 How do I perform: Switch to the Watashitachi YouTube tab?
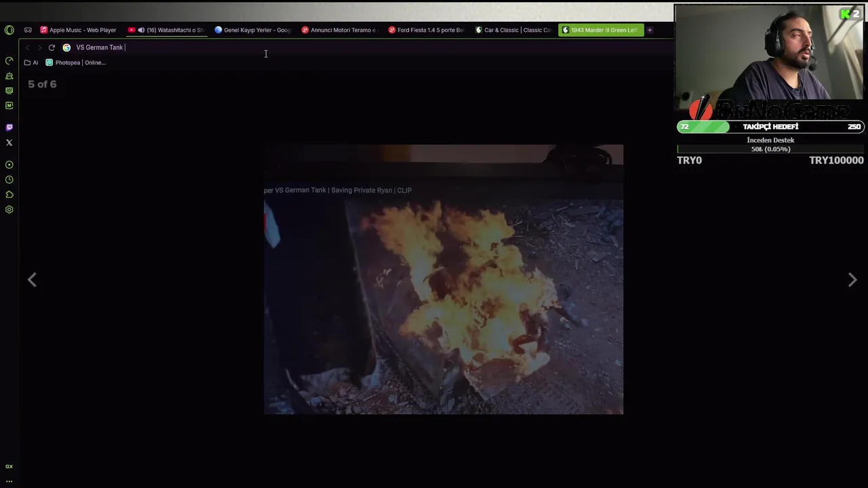point(166,30)
